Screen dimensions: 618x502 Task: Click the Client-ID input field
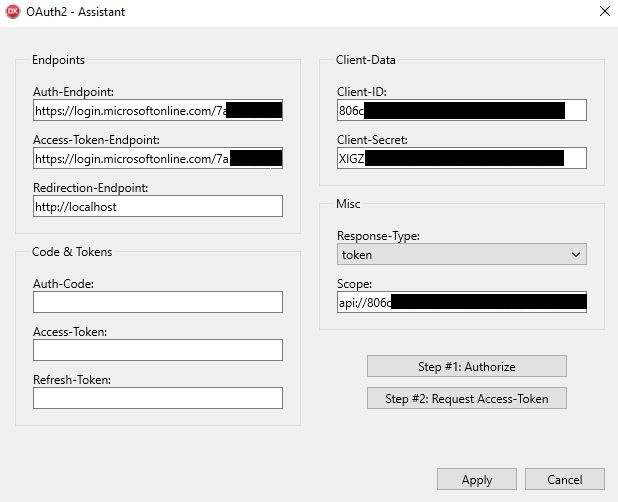(462, 110)
